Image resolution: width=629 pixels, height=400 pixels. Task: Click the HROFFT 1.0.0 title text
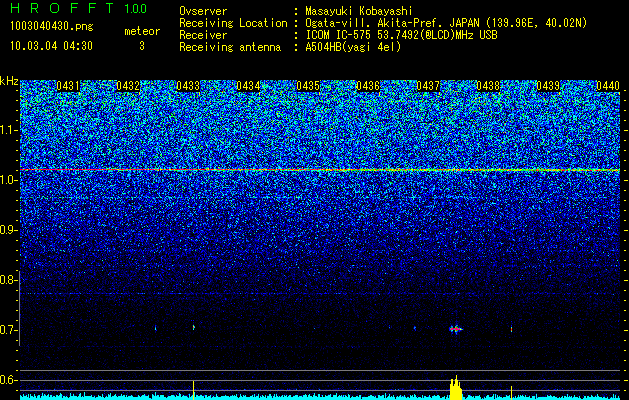(78, 8)
